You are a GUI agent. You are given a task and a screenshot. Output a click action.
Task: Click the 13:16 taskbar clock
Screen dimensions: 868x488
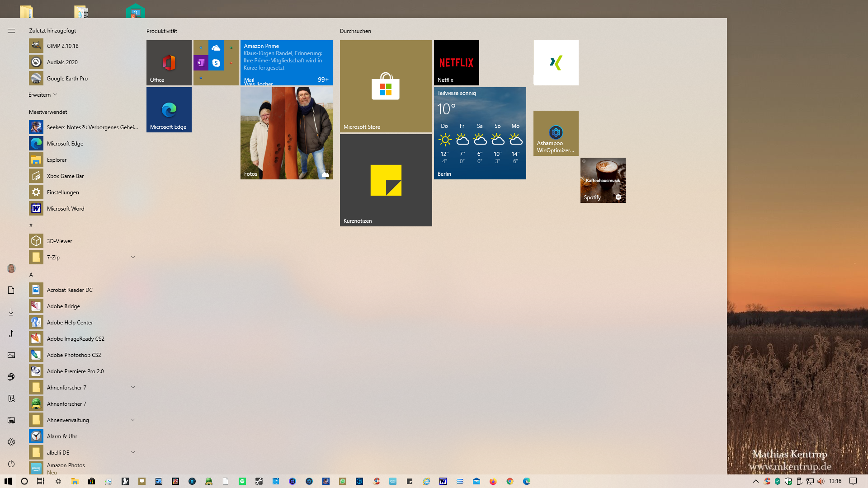(835, 481)
